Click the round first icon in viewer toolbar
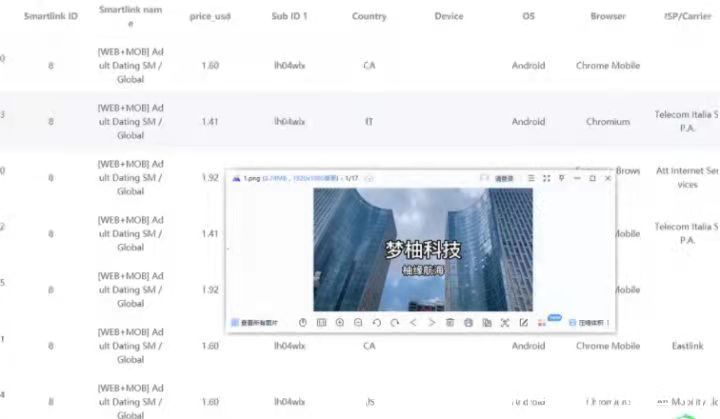720x419 pixels. pyautogui.click(x=303, y=323)
